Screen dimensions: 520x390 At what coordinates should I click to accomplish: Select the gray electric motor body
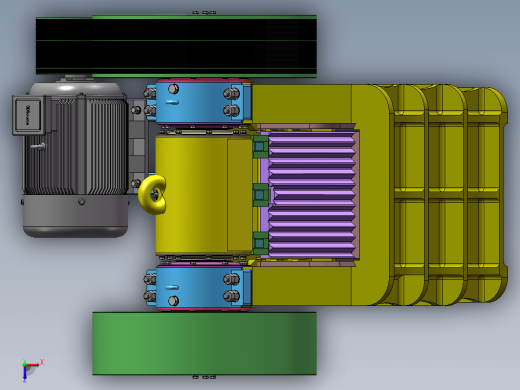(76, 160)
